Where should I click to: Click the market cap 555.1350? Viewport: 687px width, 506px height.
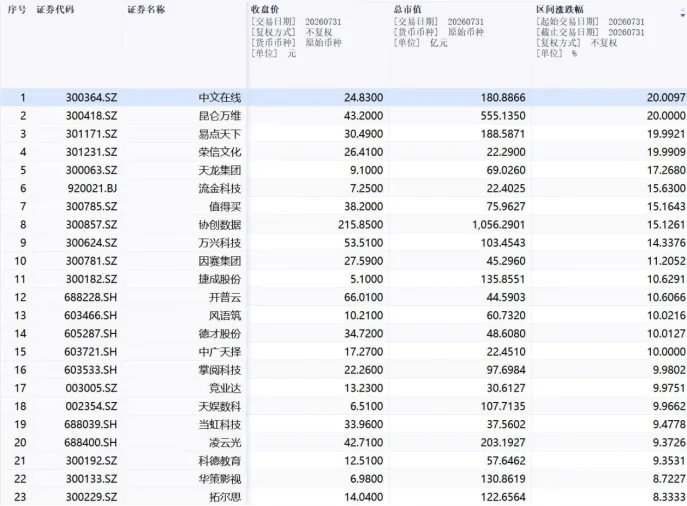click(503, 116)
